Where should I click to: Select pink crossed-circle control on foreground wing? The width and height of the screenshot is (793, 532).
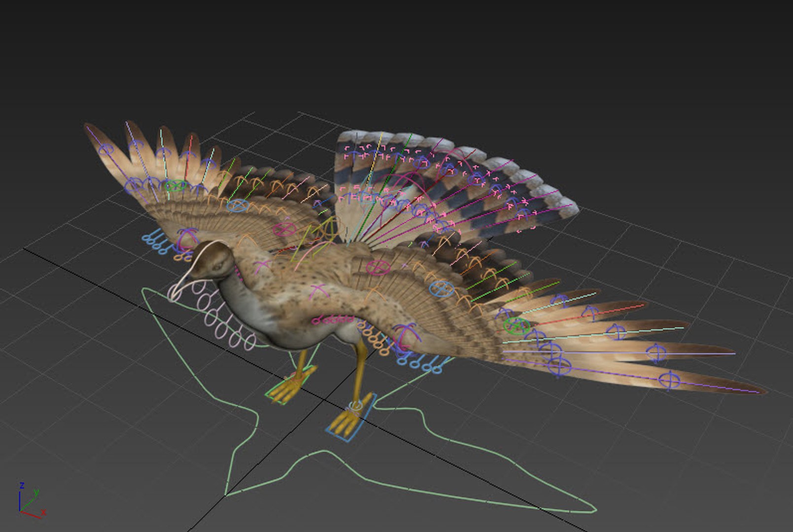pos(378,267)
